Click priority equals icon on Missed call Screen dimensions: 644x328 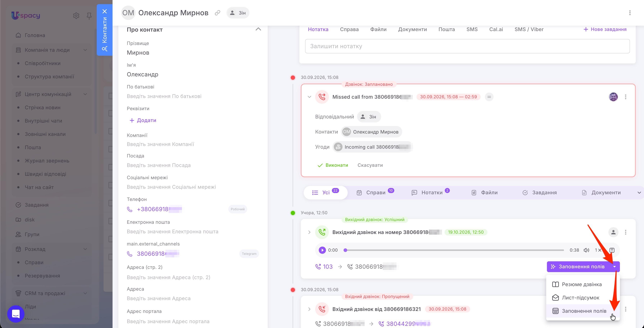click(489, 97)
